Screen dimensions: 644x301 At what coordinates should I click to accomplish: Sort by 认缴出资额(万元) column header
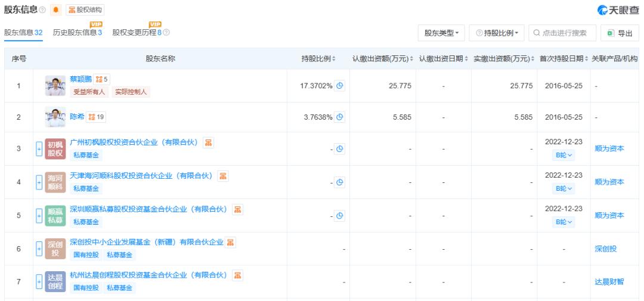click(383, 59)
